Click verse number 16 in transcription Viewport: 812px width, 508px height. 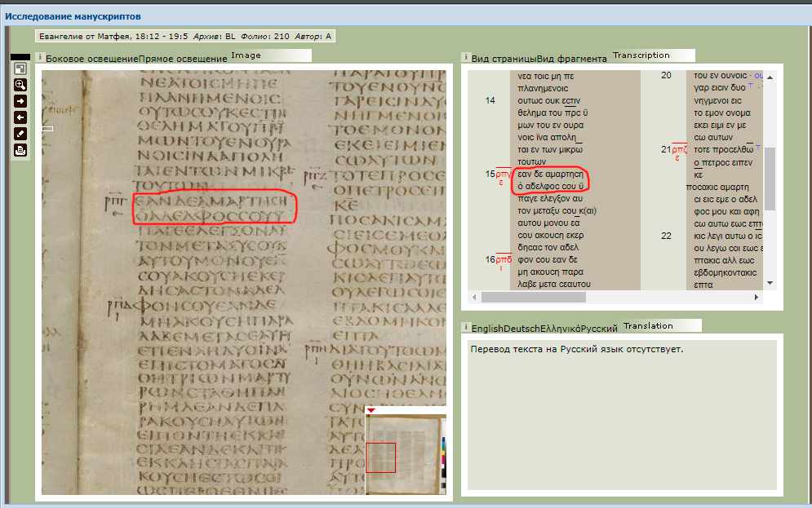click(490, 259)
